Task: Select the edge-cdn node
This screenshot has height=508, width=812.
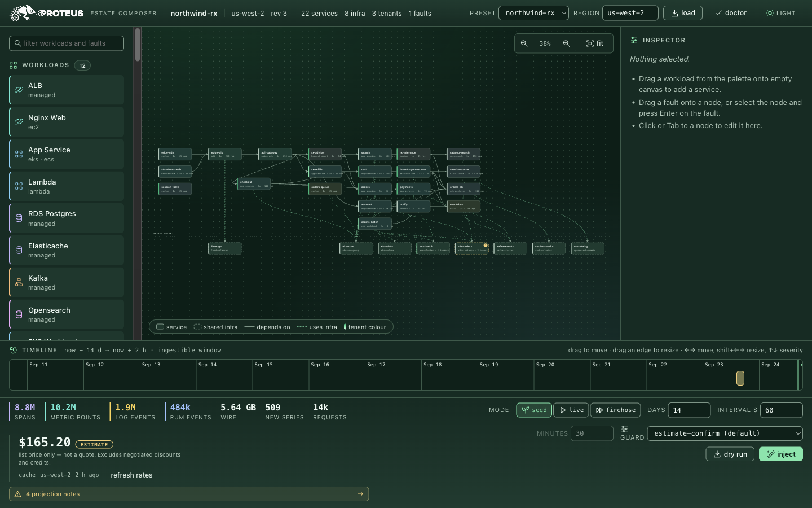Action: click(x=175, y=154)
